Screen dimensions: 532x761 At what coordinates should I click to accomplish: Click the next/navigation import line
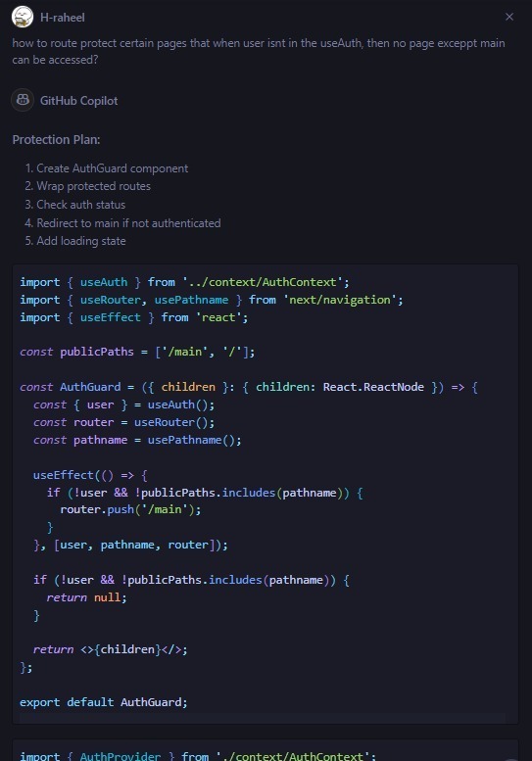tap(212, 300)
